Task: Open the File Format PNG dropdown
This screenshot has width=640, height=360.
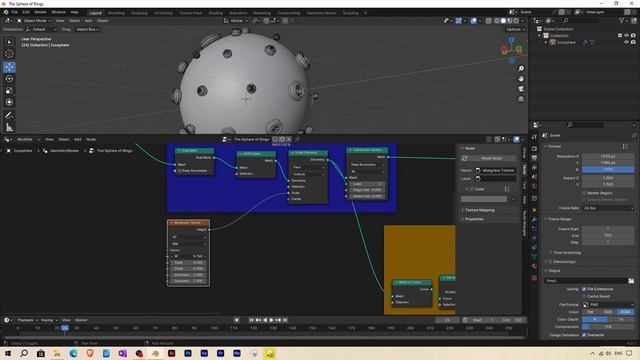Action: [x=608, y=304]
